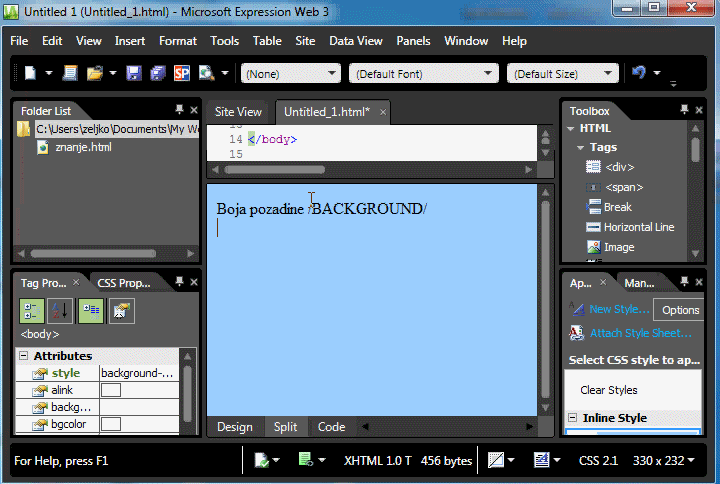Toggle alphabetical sort in Tag Properties
The width and height of the screenshot is (720, 484).
[61, 311]
